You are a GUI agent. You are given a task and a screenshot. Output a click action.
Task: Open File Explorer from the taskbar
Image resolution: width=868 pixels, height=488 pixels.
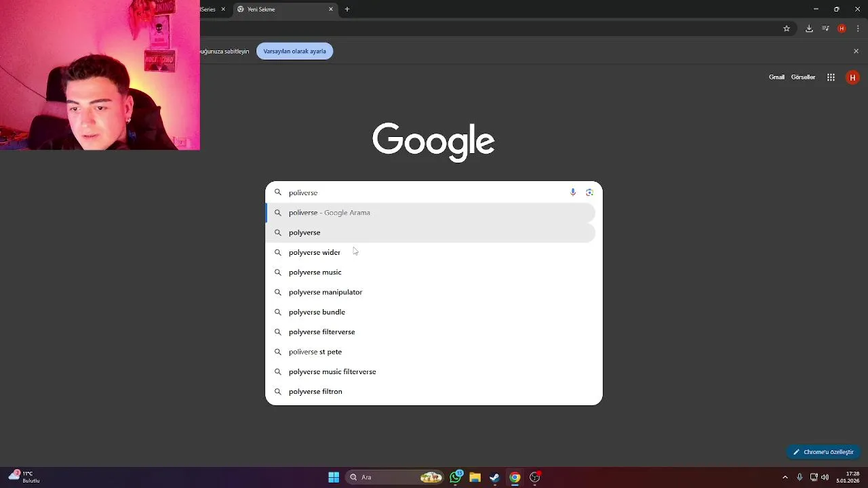click(x=475, y=477)
